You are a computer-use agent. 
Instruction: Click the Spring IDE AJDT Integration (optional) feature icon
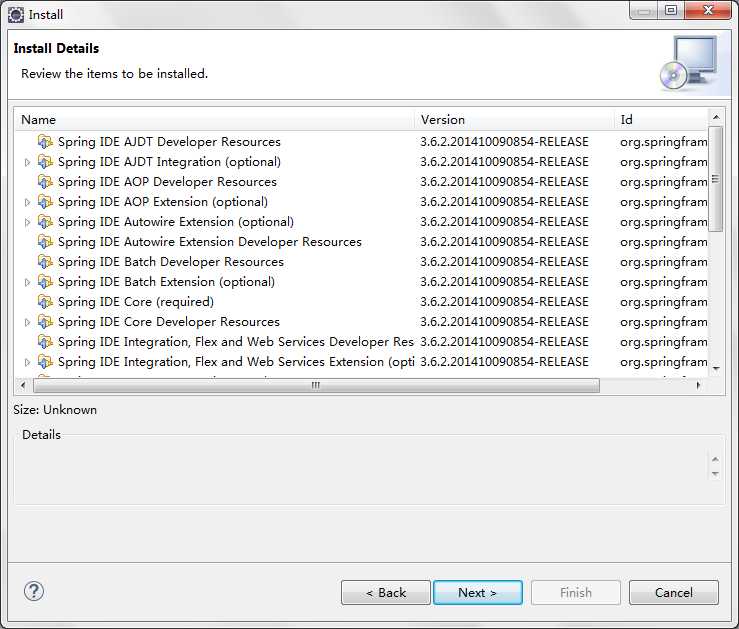[x=45, y=162]
